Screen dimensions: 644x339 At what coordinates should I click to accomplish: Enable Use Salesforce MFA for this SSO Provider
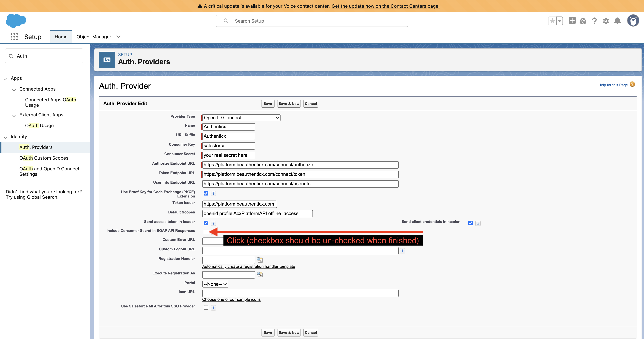[x=206, y=308]
